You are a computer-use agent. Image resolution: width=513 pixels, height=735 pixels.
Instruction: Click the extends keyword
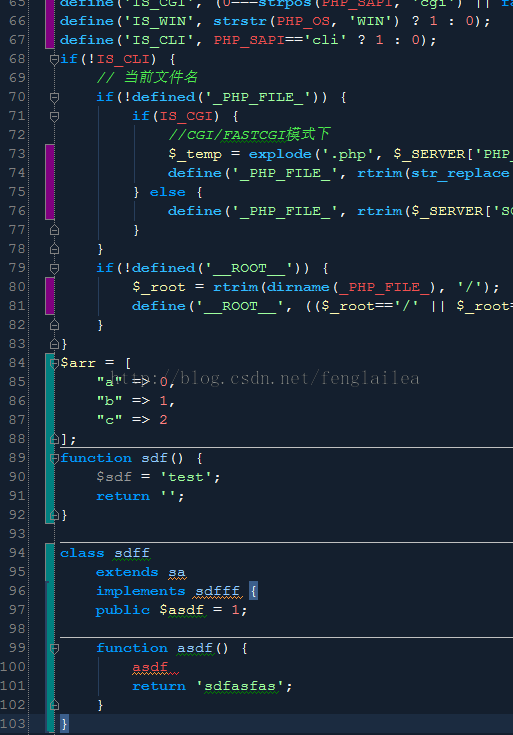128,572
